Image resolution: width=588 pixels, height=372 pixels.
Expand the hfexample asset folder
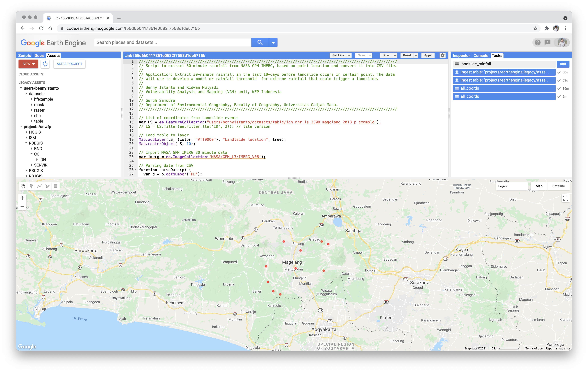(32, 99)
